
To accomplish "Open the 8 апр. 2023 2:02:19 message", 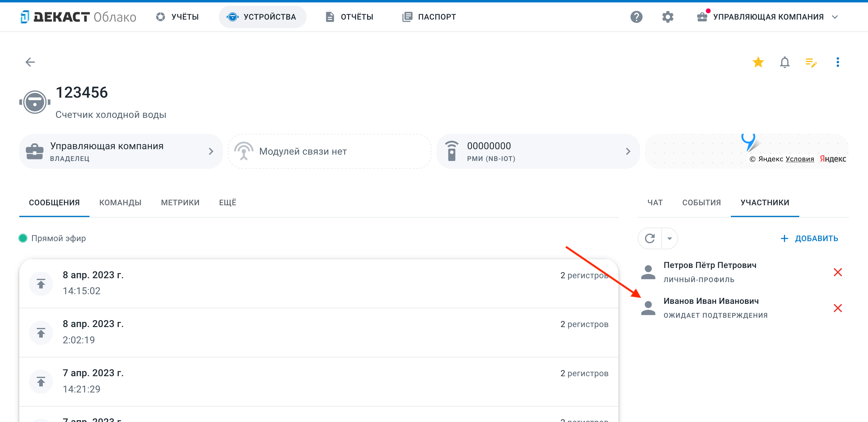I will click(319, 333).
